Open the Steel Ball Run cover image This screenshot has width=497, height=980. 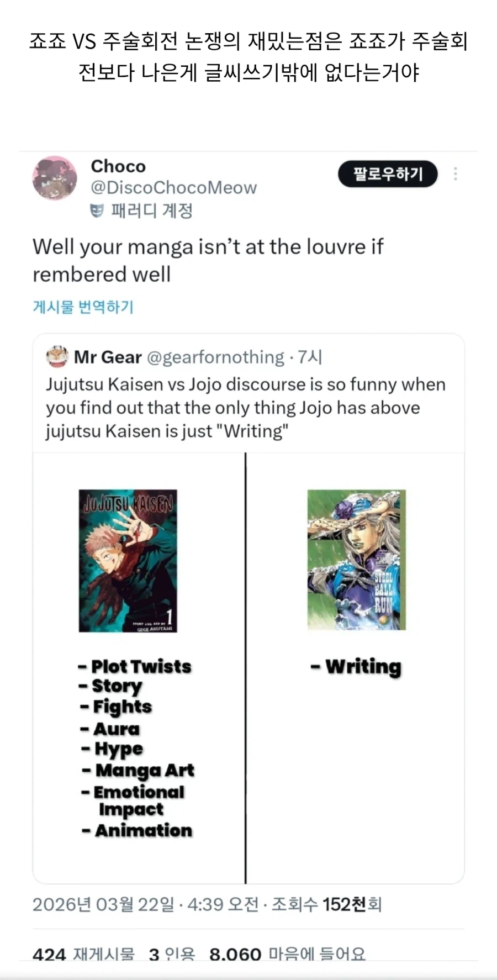click(x=356, y=560)
